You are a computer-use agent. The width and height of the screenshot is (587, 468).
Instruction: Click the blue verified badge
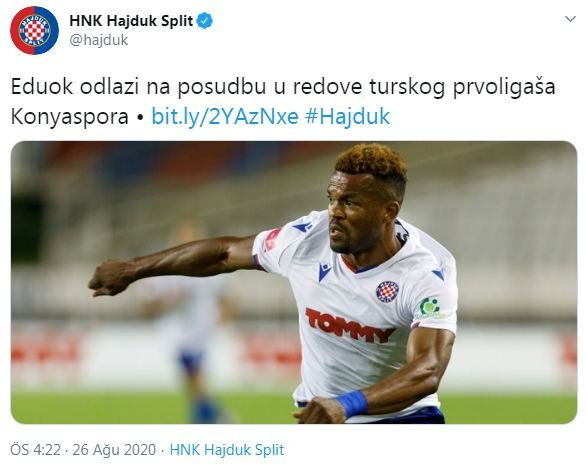click(205, 21)
